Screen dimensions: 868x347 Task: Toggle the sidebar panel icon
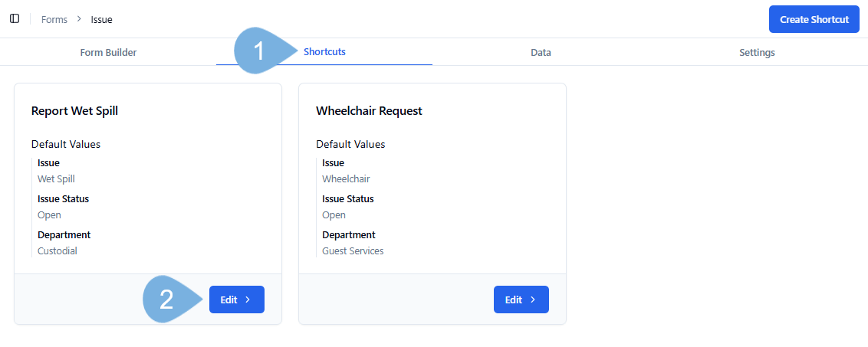pyautogui.click(x=15, y=18)
